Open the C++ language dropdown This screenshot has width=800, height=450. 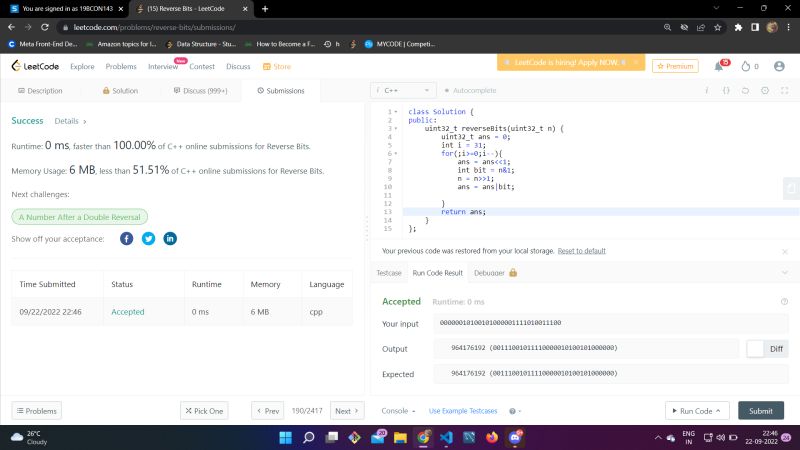[403, 90]
